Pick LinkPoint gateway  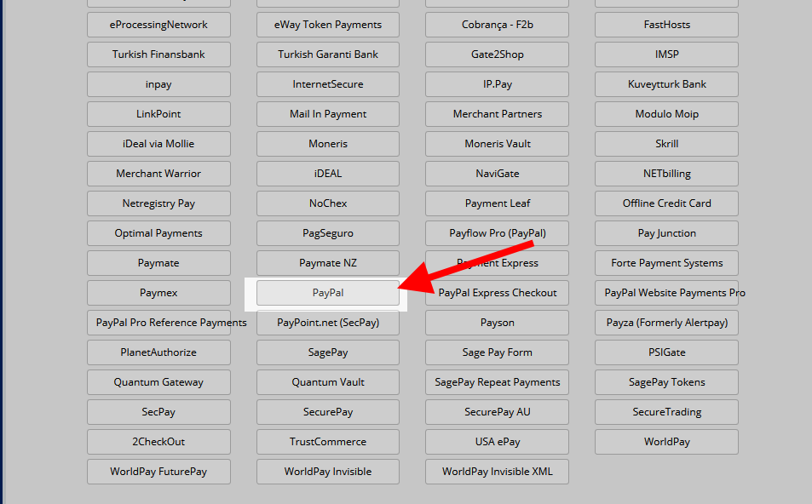[x=158, y=114]
